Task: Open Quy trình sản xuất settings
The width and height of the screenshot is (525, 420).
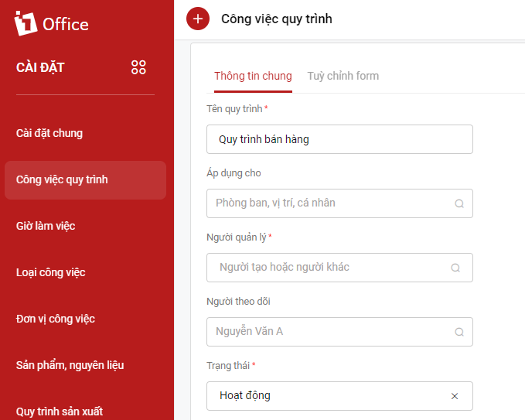Action: pos(60,411)
